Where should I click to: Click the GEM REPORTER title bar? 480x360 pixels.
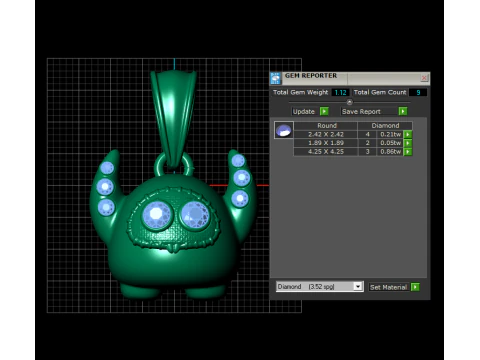[x=350, y=78]
